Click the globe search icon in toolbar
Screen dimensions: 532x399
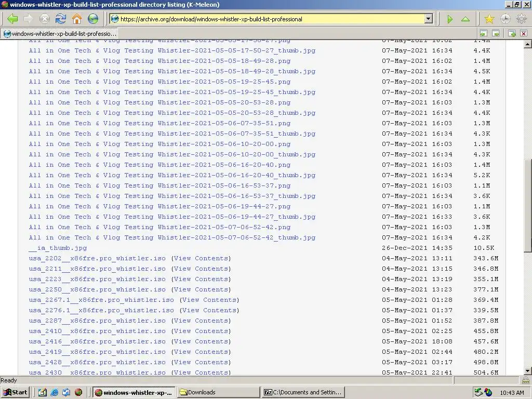pyautogui.click(x=93, y=19)
